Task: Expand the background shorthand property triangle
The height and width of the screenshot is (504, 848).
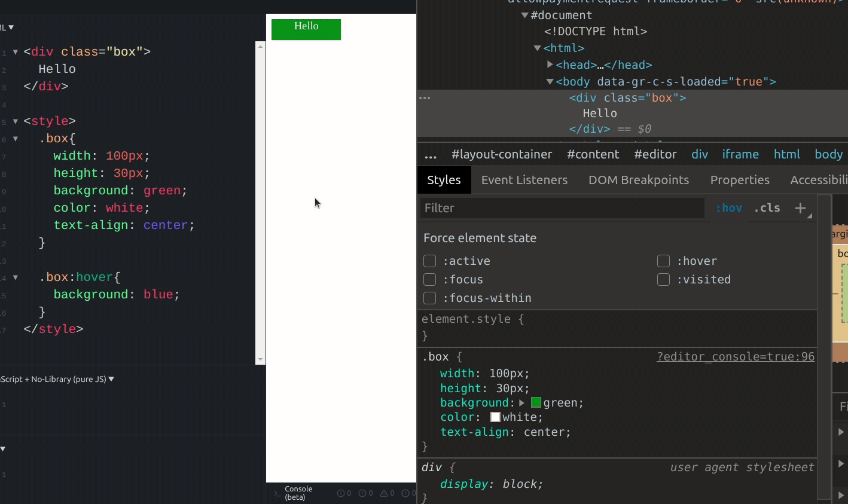Action: pyautogui.click(x=521, y=403)
